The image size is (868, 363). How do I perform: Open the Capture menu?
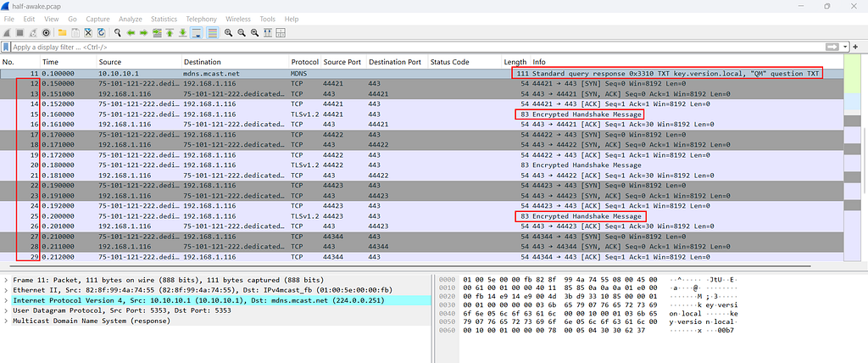pyautogui.click(x=97, y=19)
